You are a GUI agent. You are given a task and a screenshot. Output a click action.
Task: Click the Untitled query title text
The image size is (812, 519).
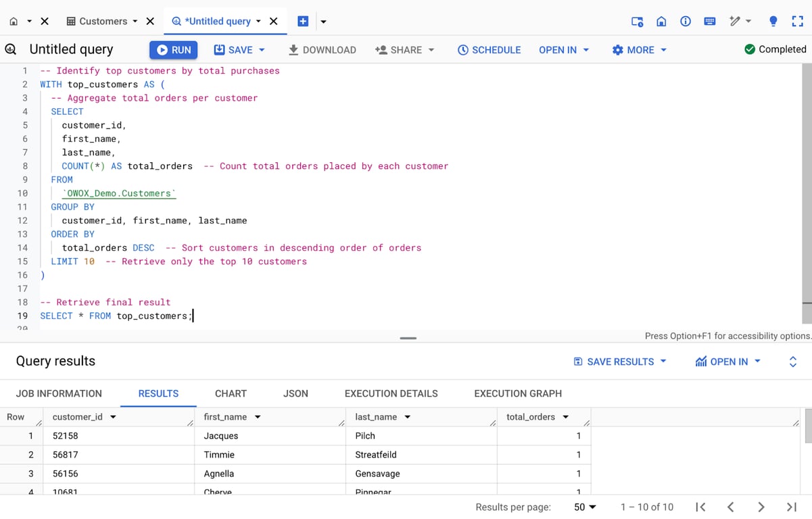[71, 49]
